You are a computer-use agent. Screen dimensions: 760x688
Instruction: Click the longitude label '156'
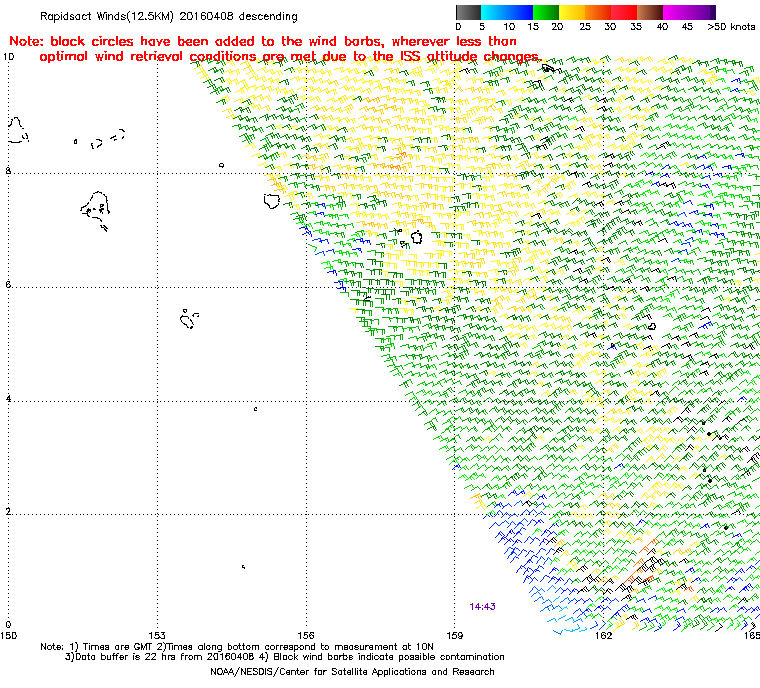click(x=306, y=635)
